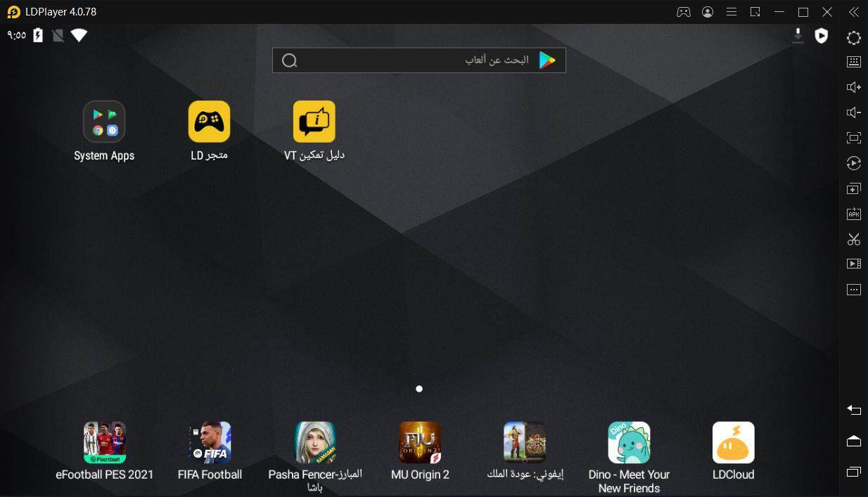Open LDPlayer settings gear in sidebar

point(854,38)
